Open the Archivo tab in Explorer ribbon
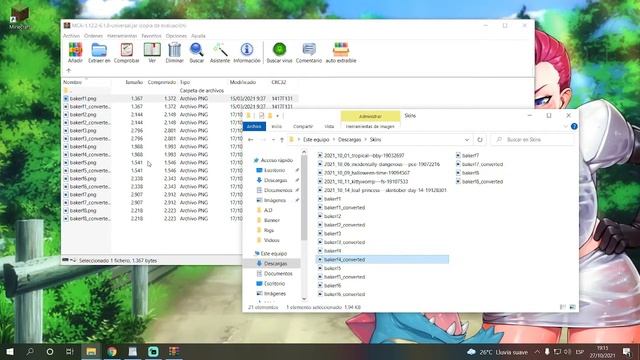Screen dimensions: 640x360 point(254,127)
